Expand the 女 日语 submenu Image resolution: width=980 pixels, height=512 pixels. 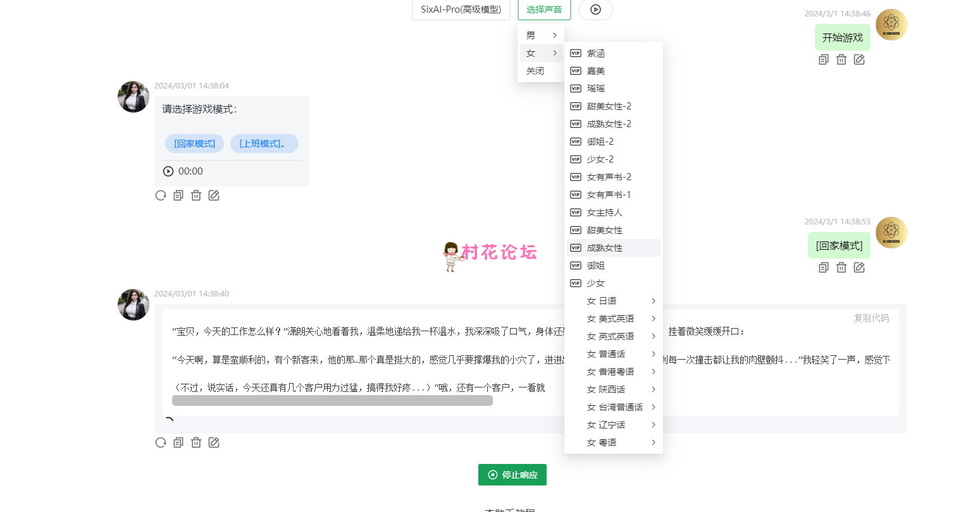coord(614,301)
